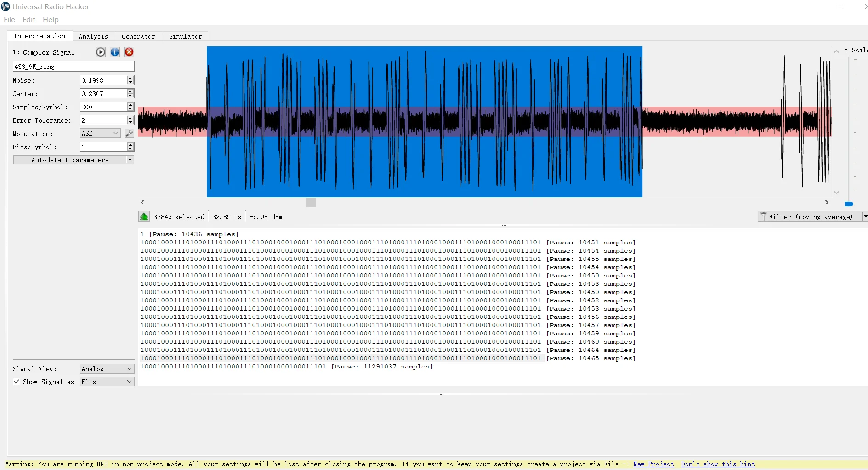The width and height of the screenshot is (868, 470).
Task: Switch to the Simulator tab
Action: click(185, 36)
